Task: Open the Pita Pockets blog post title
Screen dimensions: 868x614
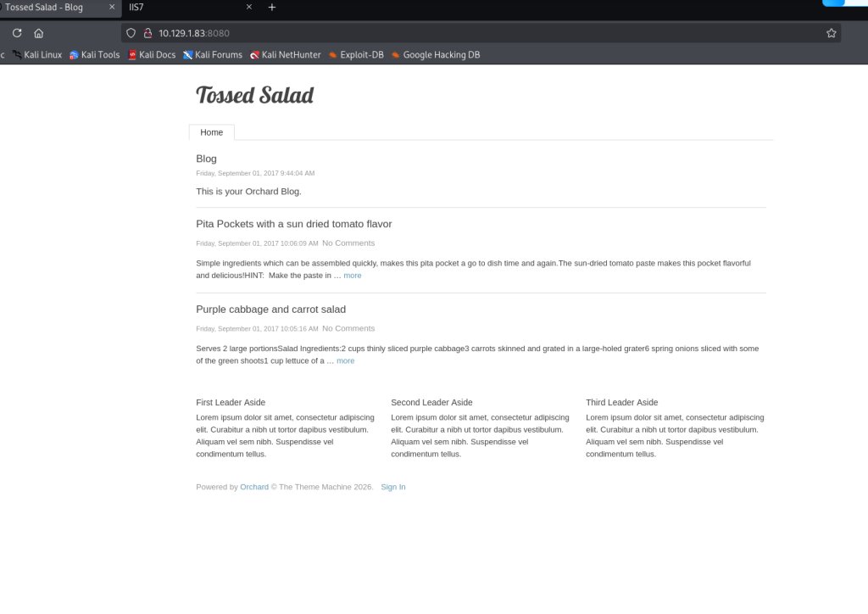Action: pyautogui.click(x=293, y=224)
